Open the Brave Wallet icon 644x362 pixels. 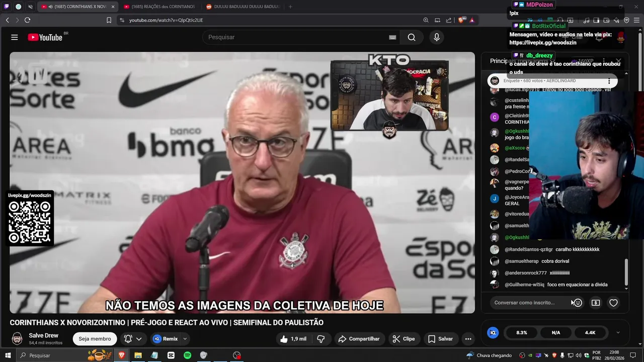606,20
